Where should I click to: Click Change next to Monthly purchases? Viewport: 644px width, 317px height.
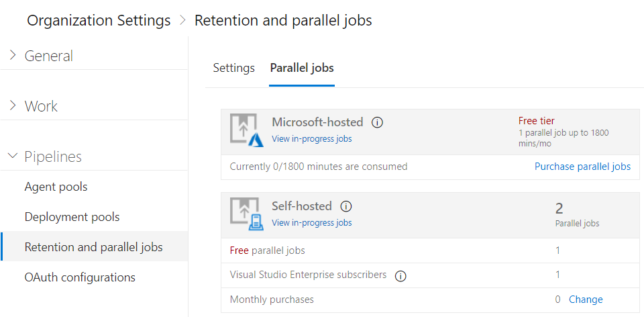pyautogui.click(x=586, y=300)
